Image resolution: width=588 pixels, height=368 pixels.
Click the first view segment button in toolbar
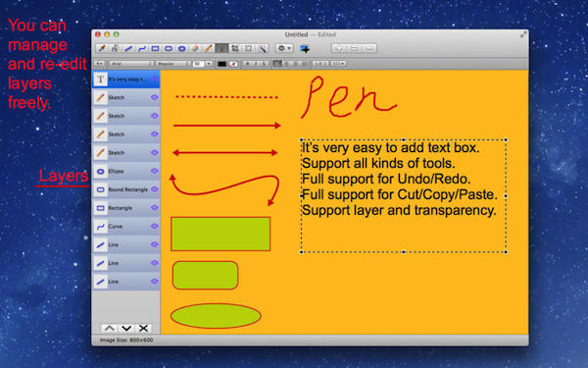coord(339,48)
